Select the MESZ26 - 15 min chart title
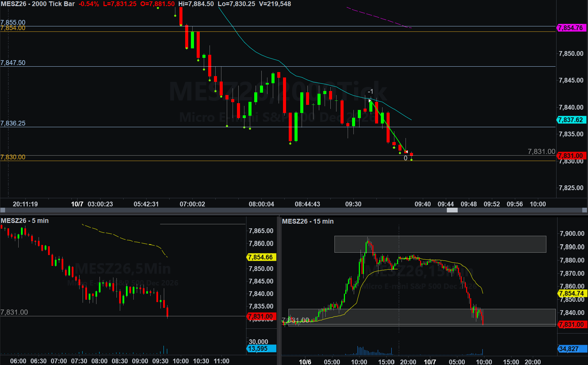The image size is (588, 365). point(308,221)
